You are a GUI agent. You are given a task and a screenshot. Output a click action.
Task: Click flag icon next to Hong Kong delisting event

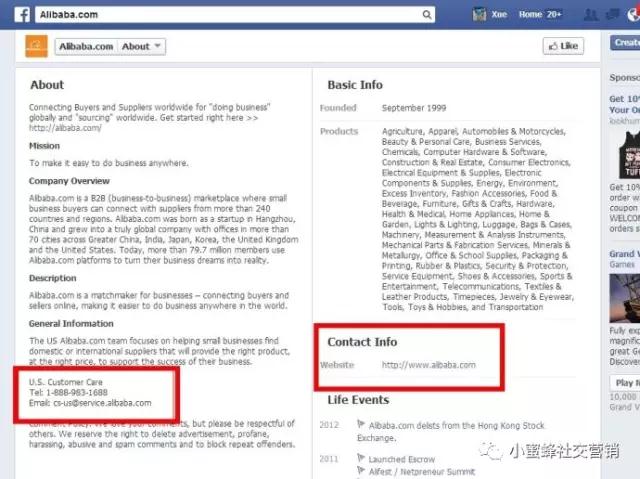(361, 425)
